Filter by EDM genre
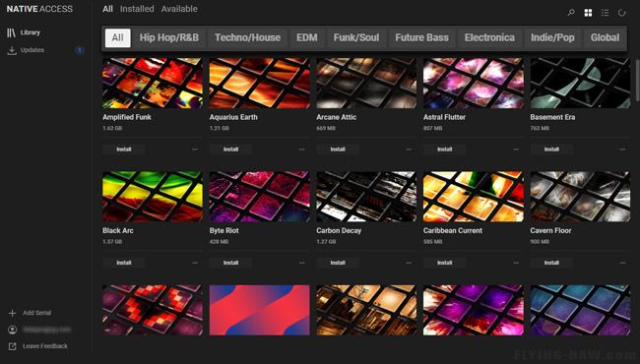Screen dimensions: 640x364 (307, 38)
